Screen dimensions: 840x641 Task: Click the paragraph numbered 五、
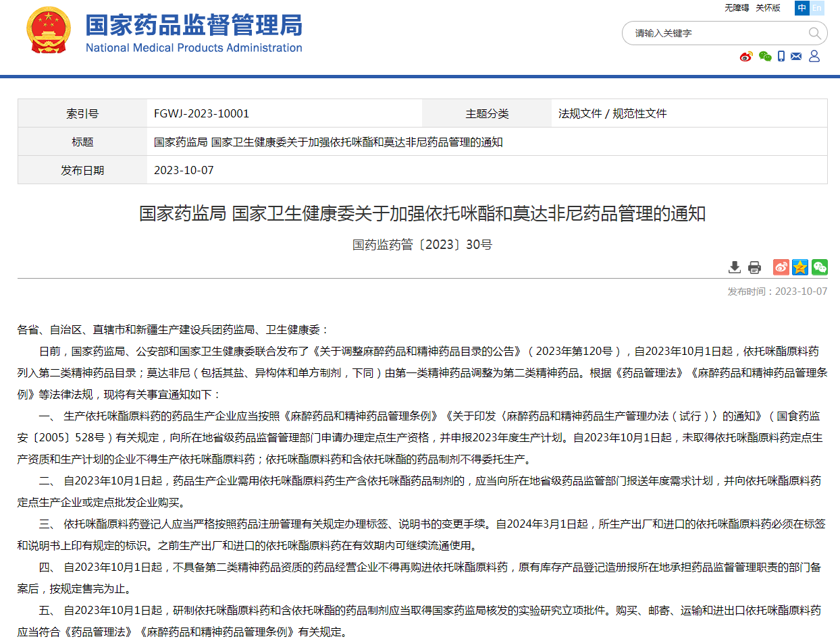tap(420, 621)
